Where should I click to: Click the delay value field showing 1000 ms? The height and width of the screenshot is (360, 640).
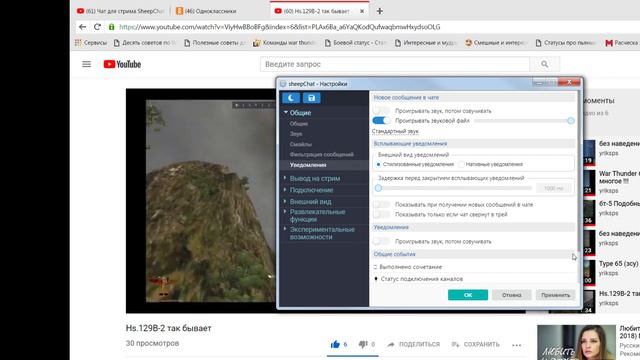(553, 188)
